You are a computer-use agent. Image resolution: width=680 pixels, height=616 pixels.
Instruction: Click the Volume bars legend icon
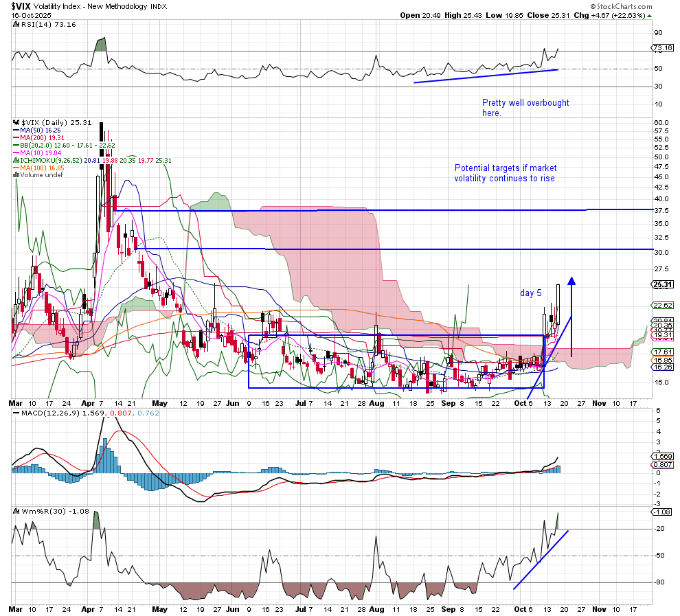[x=15, y=174]
